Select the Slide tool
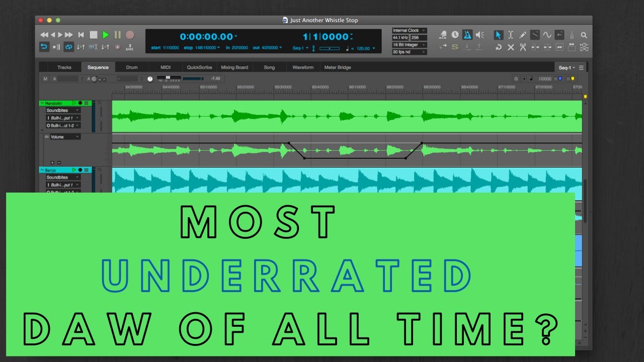Screen dimensions: 644x362 click(572, 47)
